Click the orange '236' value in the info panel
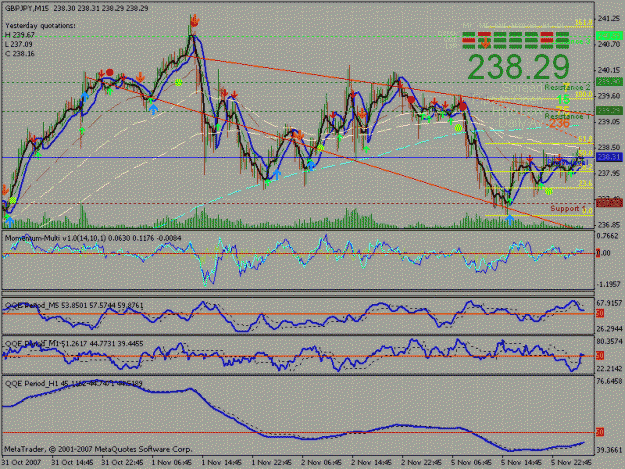This screenshot has width=625, height=469. click(x=559, y=124)
